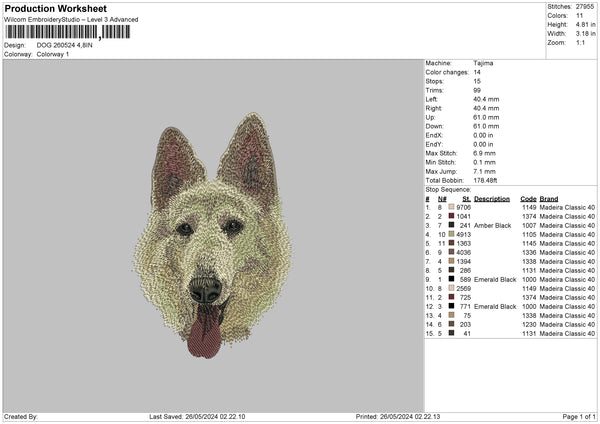Click the dark red swatch in stop 2
This screenshot has width=600, height=424.
click(452, 216)
